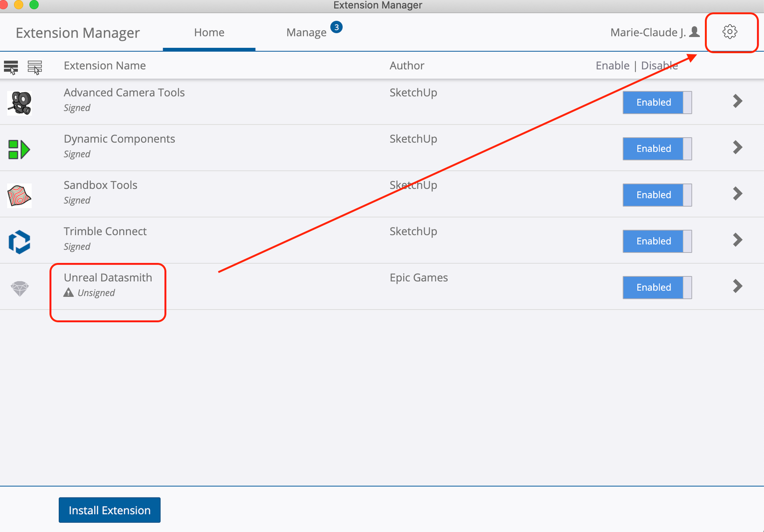Select the Home tab
Screen dimensions: 764x532
209,33
